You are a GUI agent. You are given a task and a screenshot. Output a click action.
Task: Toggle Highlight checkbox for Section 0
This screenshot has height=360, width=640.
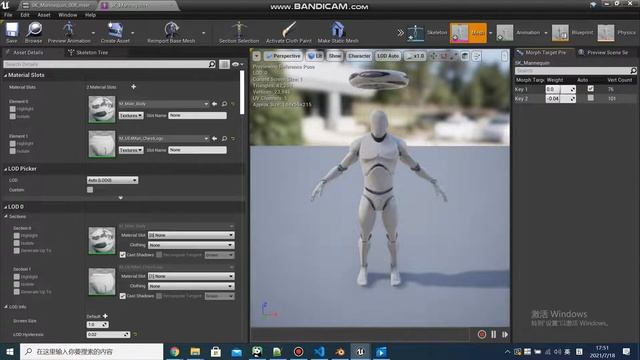point(16,236)
